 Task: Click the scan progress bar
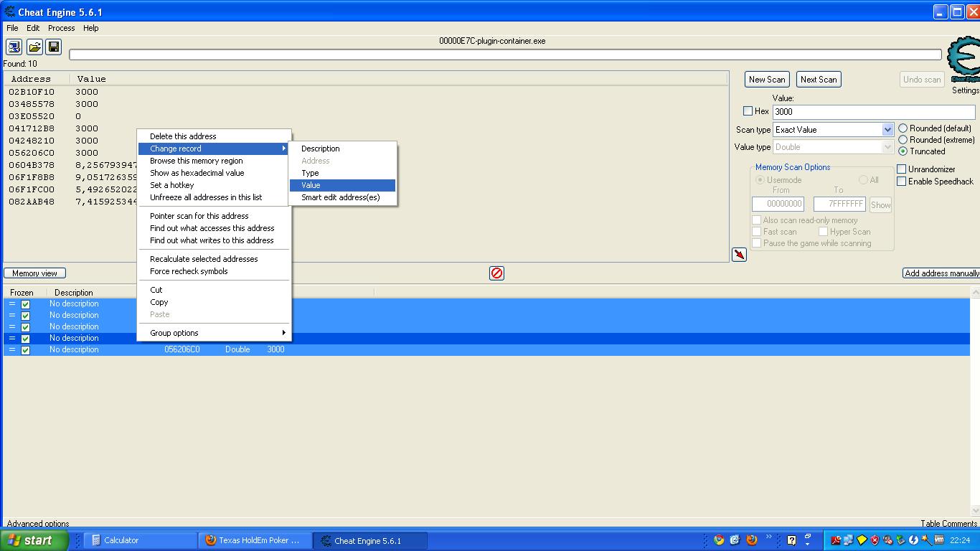pyautogui.click(x=505, y=55)
